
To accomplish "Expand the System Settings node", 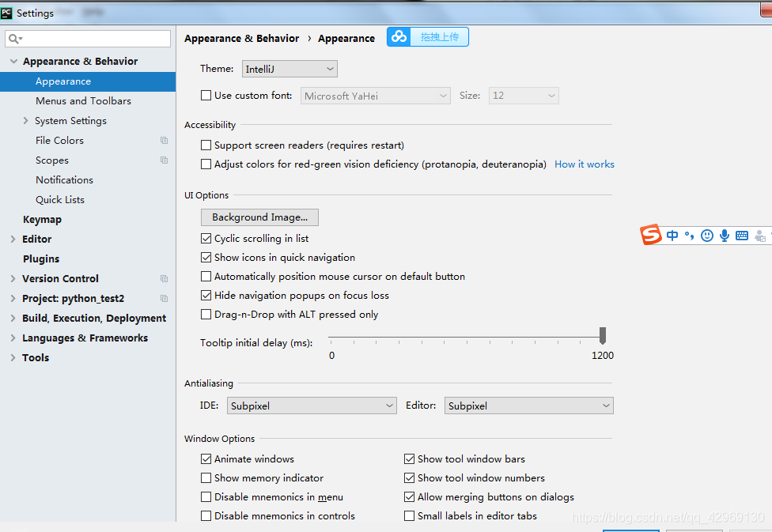I will (25, 121).
